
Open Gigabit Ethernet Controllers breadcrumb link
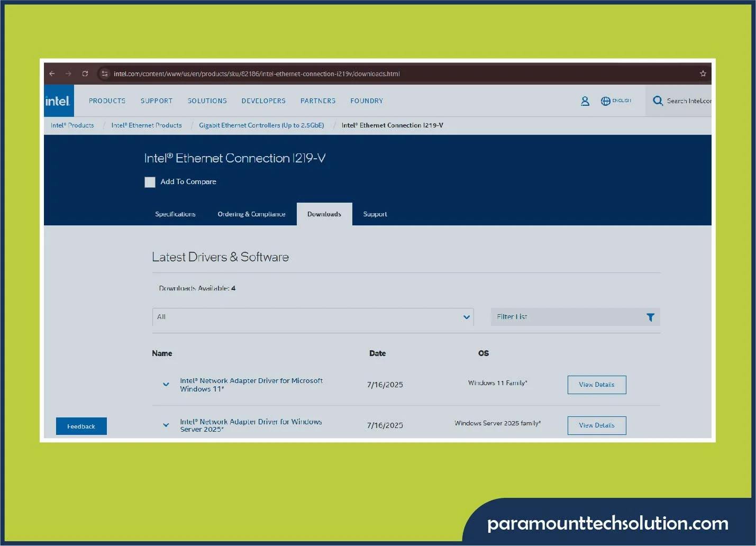point(261,125)
